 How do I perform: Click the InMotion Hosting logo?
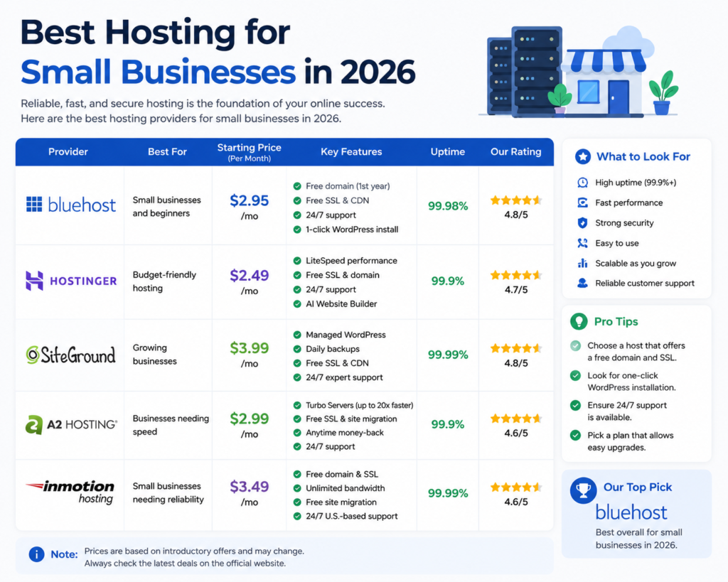point(70,492)
